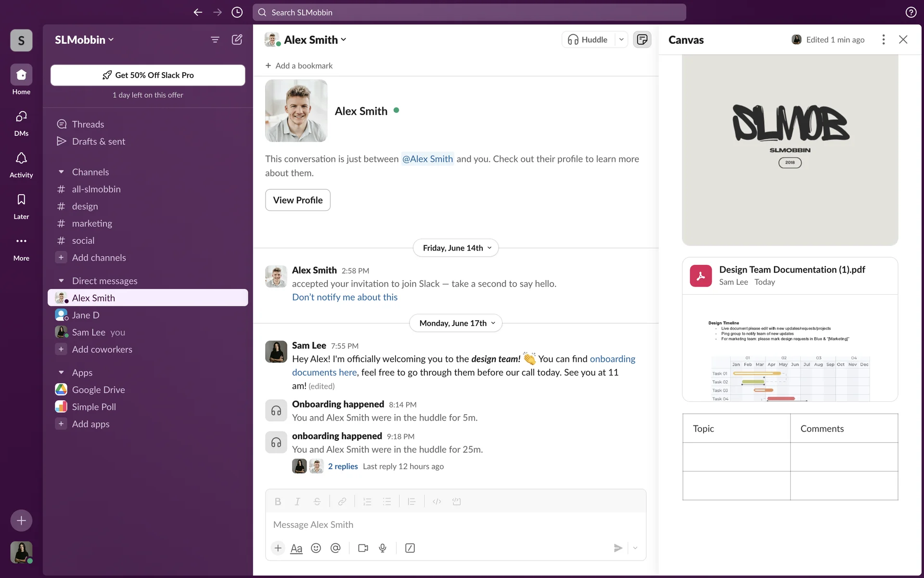
Task: Open the Huddle options dropdown arrow
Action: click(x=621, y=39)
